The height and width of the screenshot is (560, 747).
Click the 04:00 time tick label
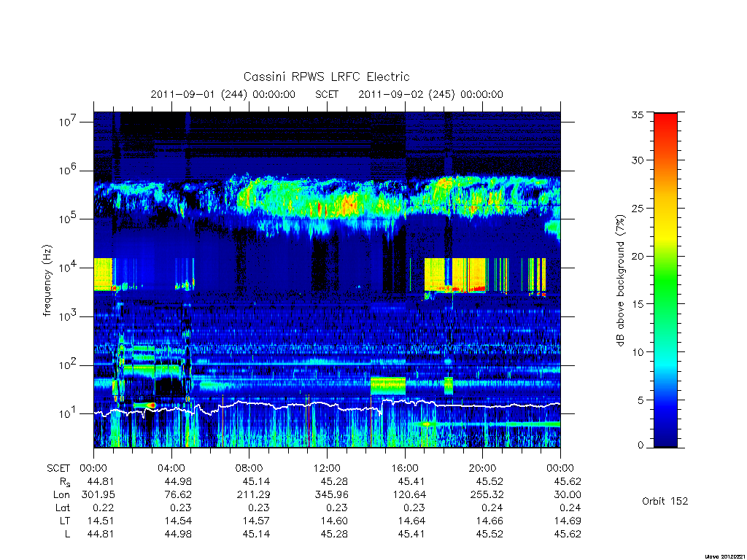pos(171,468)
